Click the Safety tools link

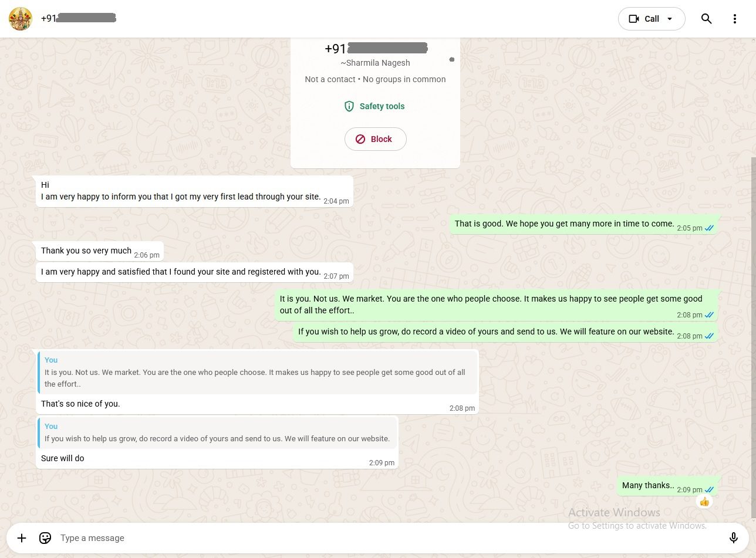(x=382, y=106)
